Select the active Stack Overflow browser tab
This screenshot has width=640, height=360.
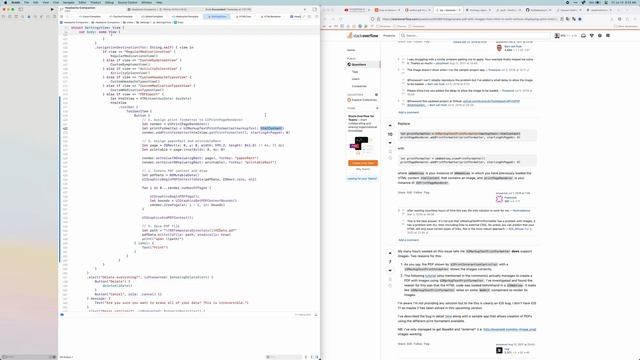click(x=447, y=9)
